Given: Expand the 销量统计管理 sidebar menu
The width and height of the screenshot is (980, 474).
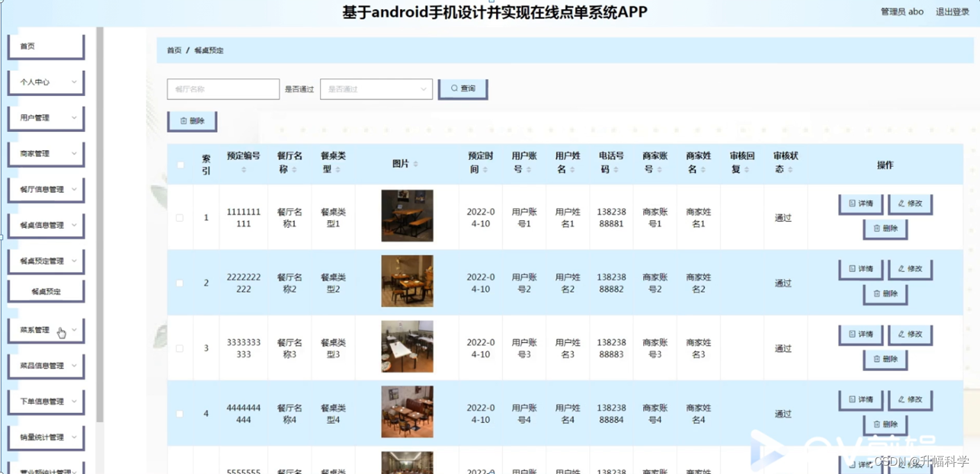Looking at the screenshot, I should 46,437.
